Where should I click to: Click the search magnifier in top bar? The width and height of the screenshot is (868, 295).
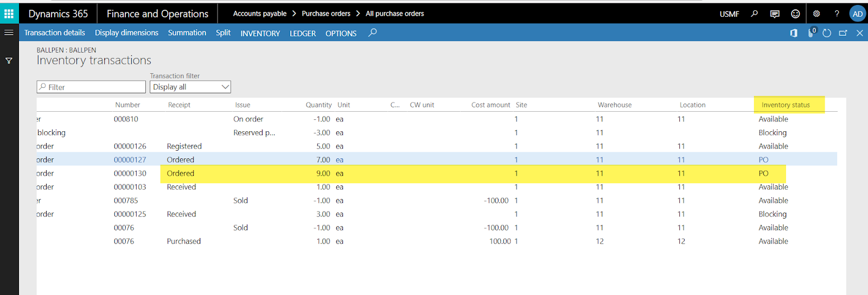754,14
